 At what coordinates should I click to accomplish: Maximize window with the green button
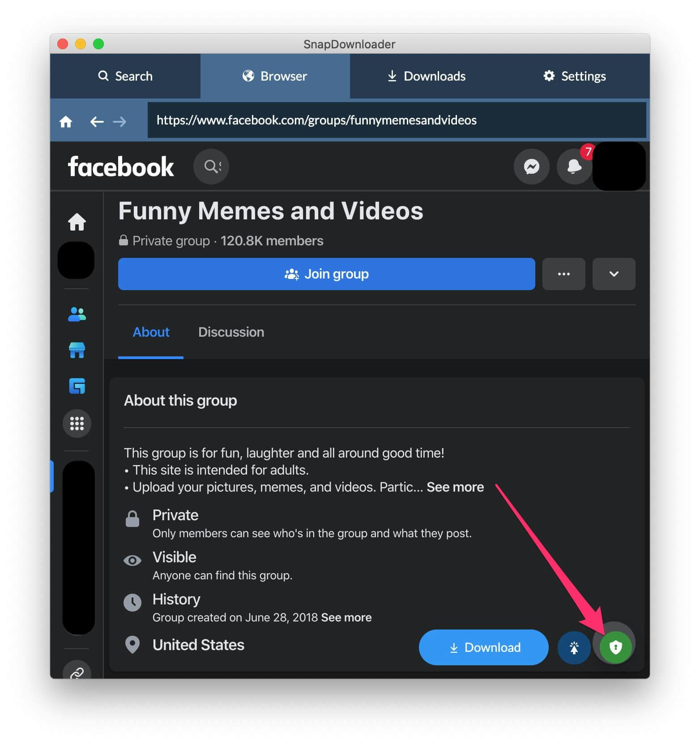(x=98, y=44)
